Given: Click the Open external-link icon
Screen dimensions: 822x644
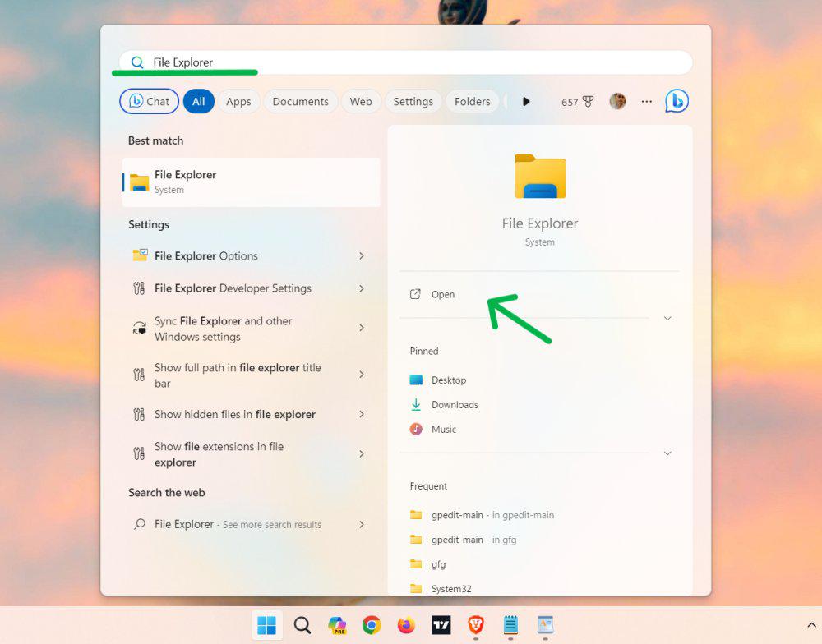Looking at the screenshot, I should coord(415,294).
